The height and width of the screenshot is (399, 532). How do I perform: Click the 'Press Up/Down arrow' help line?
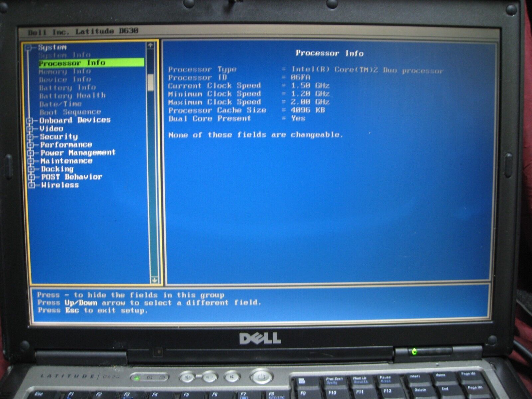(x=149, y=303)
